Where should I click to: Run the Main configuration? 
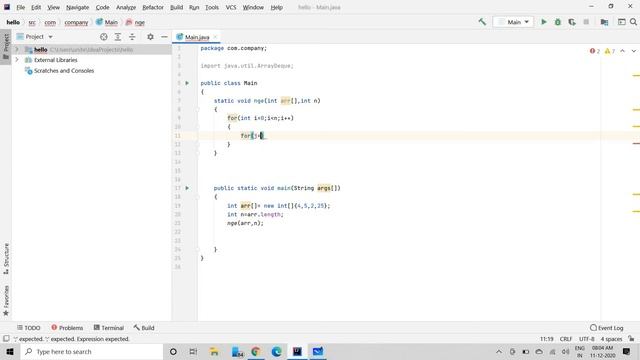point(544,22)
